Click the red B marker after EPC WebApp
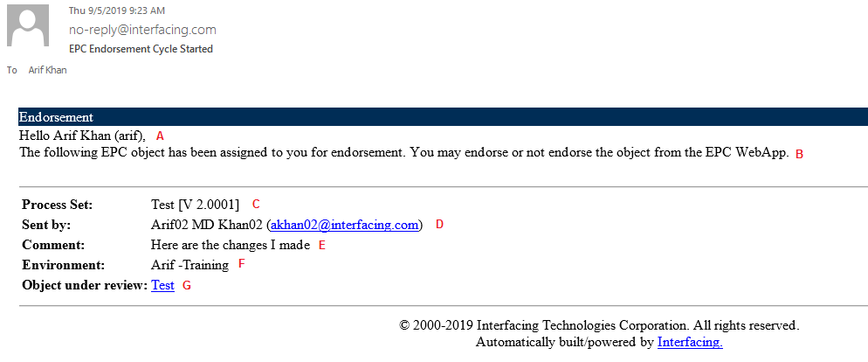The image size is (868, 362). [x=799, y=154]
